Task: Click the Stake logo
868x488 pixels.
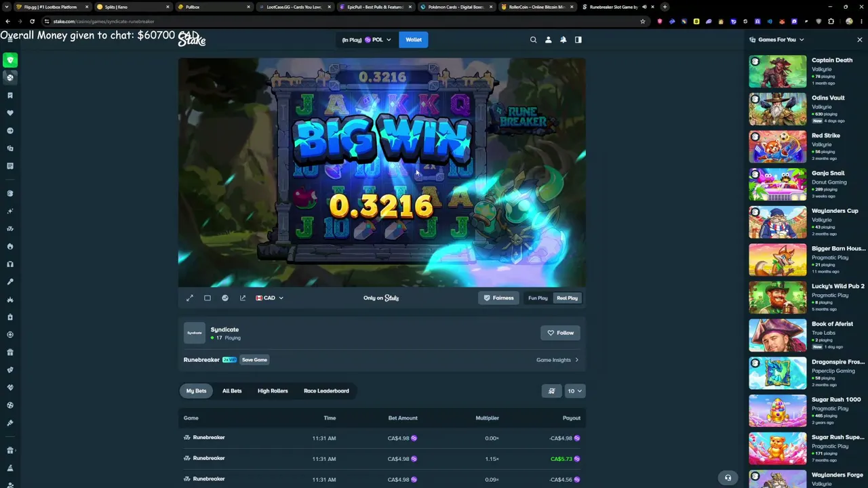Action: click(192, 40)
